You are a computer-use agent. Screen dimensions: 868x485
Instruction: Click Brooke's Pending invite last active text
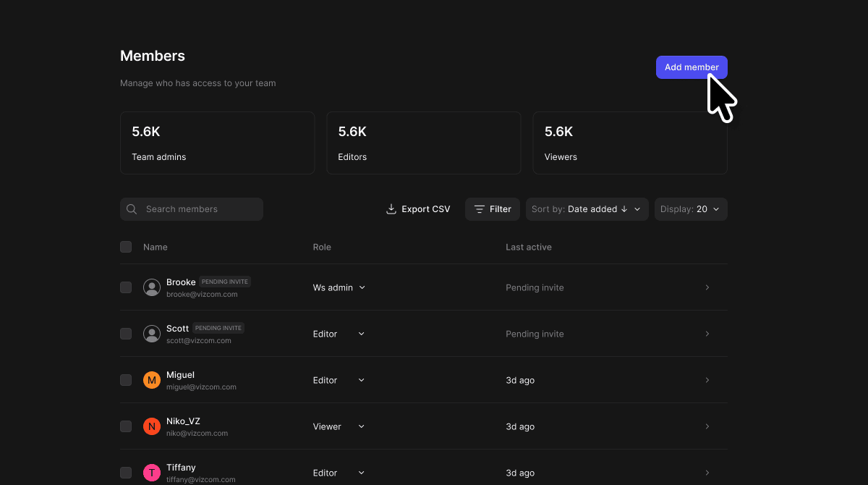[535, 287]
